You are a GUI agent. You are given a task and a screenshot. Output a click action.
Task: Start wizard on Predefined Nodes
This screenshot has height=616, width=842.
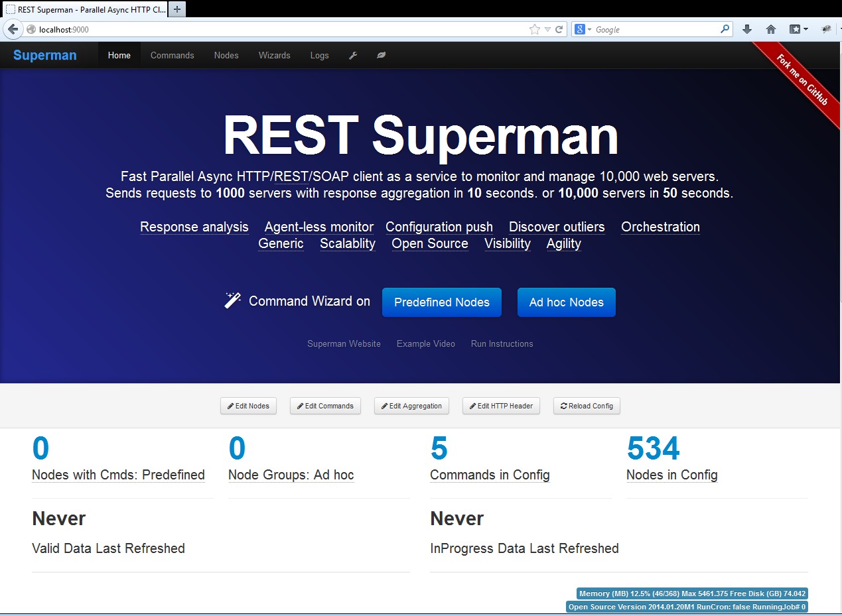[x=442, y=302]
